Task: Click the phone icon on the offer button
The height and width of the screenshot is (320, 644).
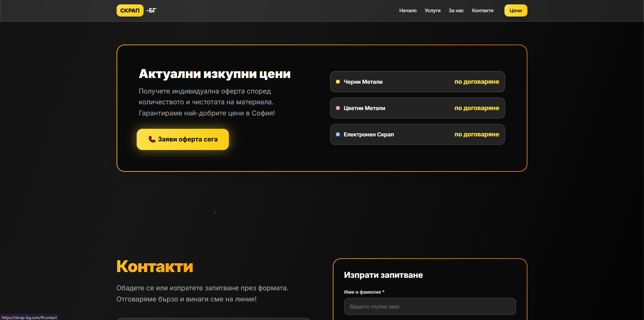Action: point(152,139)
